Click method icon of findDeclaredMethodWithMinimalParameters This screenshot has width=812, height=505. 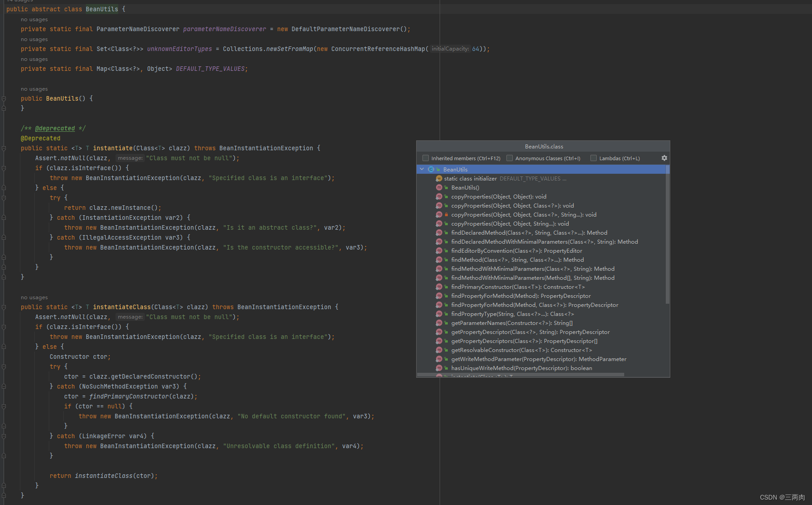click(439, 241)
